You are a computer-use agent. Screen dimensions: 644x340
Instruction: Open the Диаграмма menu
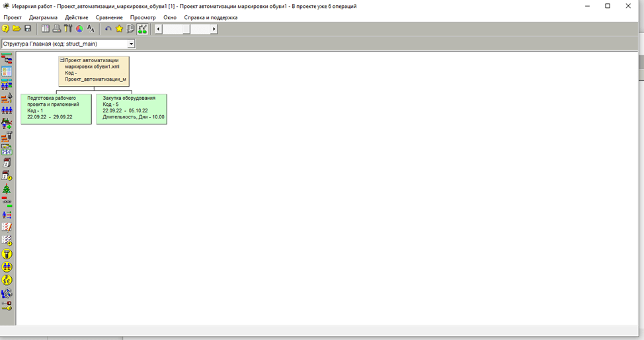tap(43, 17)
